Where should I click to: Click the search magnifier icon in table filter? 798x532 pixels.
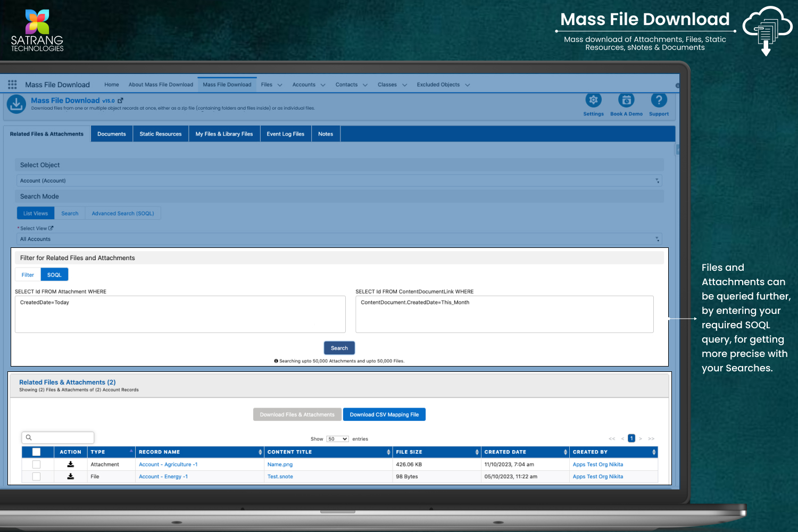point(29,437)
